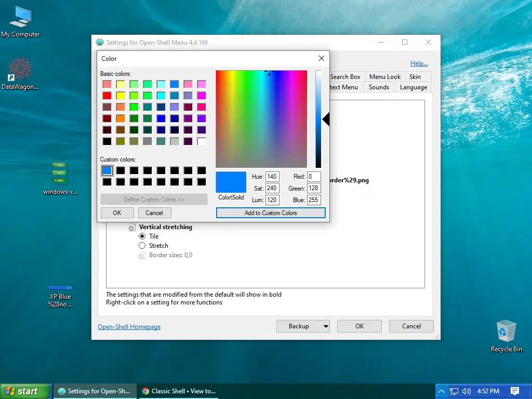Click the Blue value field

pyautogui.click(x=314, y=200)
